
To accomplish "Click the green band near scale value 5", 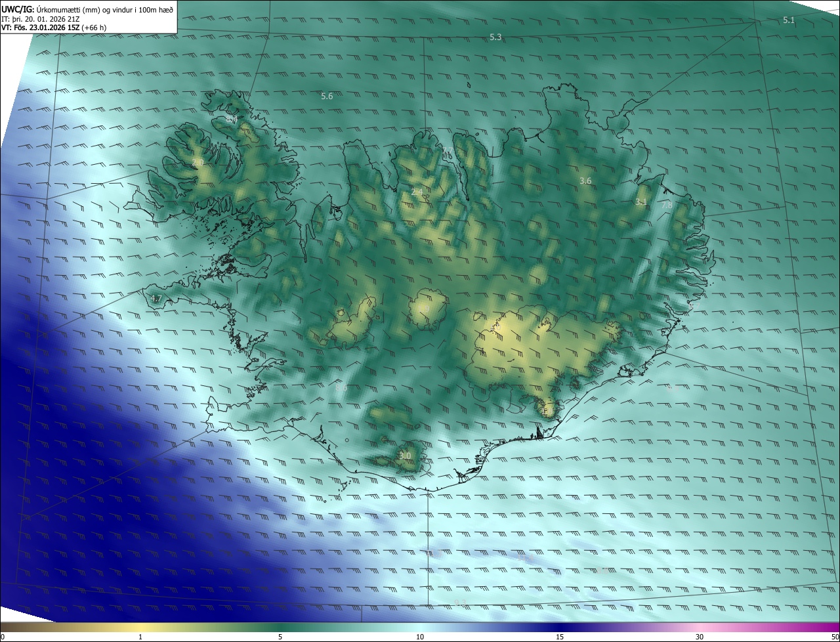I will [x=280, y=627].
